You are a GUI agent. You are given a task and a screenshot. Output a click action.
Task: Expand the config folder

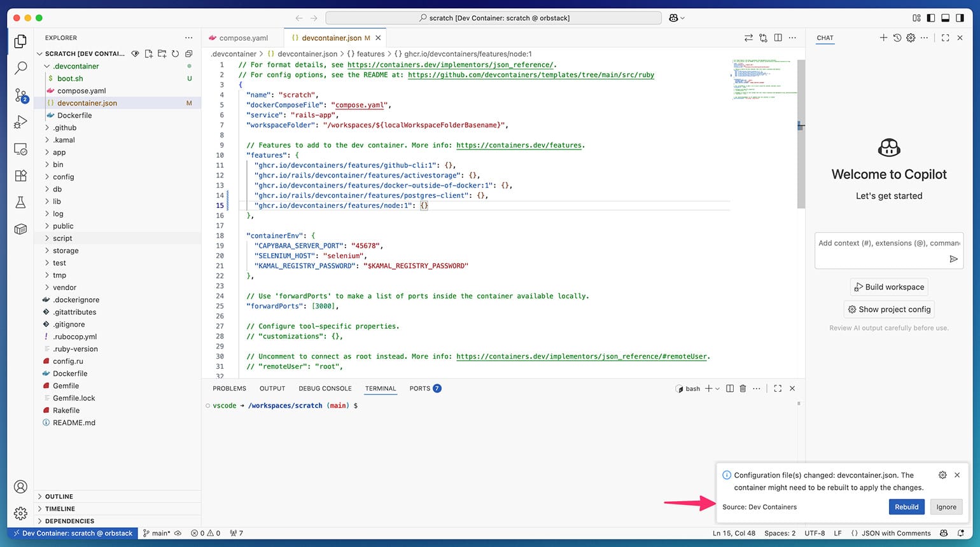[63, 177]
